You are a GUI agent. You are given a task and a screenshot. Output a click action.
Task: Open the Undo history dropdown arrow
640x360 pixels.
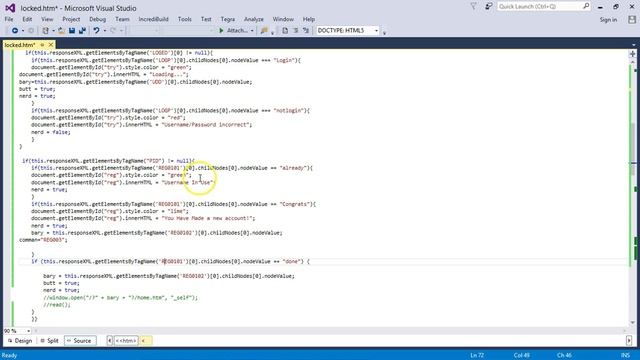(104, 31)
